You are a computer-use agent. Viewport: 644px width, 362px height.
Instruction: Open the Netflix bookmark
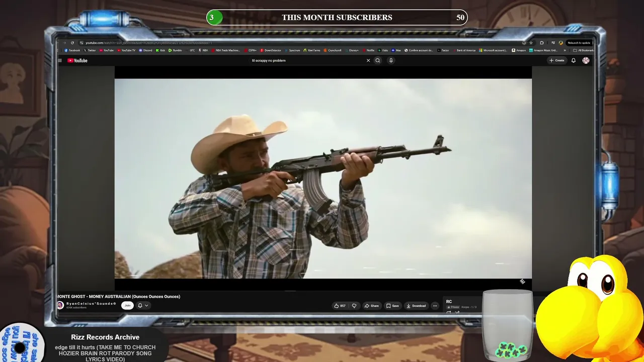[369, 50]
